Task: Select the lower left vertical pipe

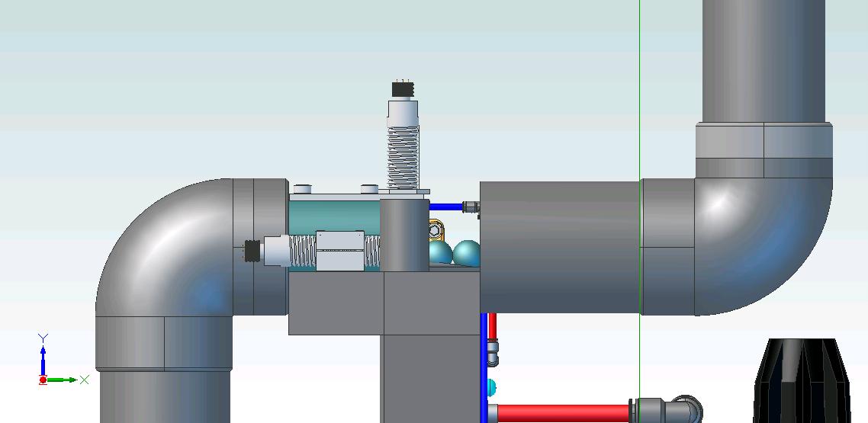Action: pyautogui.click(x=165, y=396)
